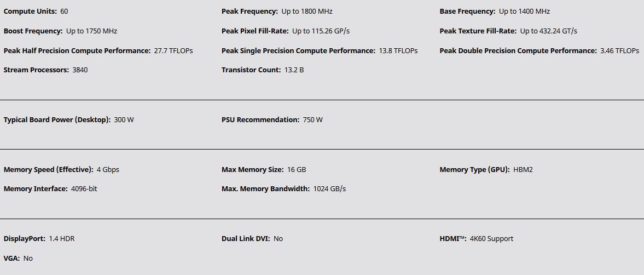This screenshot has width=644, height=275.
Task: Click the Max Memory Size 16 GB value
Action: click(x=296, y=169)
